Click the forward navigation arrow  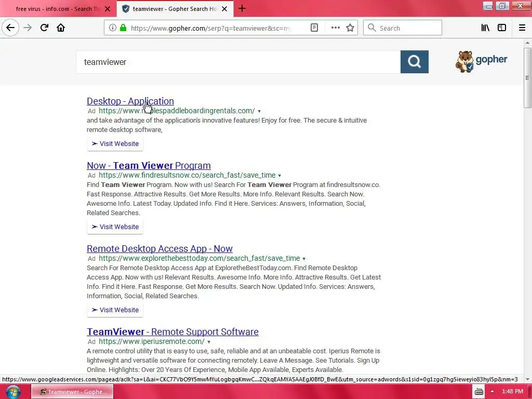[x=28, y=28]
